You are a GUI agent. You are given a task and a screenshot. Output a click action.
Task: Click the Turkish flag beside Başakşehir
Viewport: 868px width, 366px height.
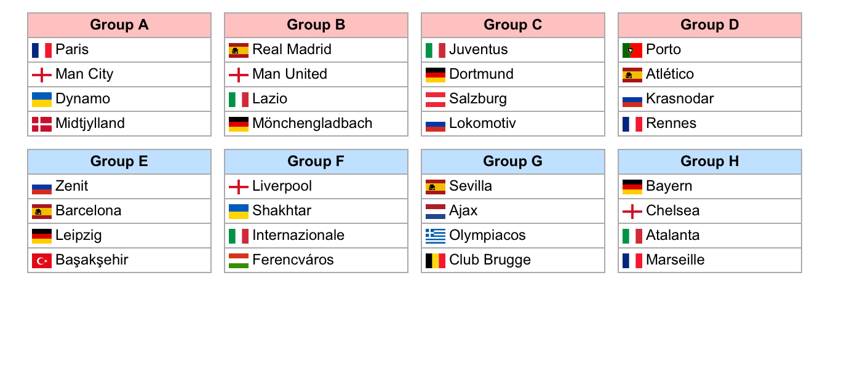point(42,261)
